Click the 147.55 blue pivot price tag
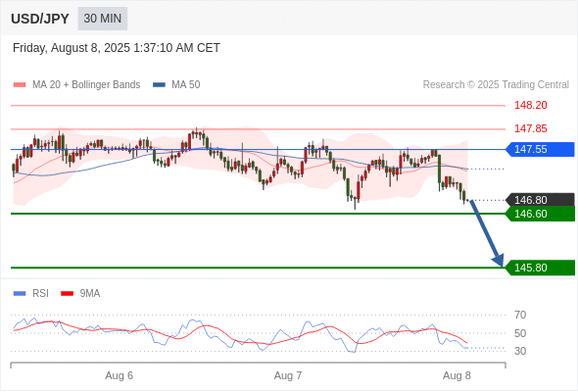Screen dimensions: 578x392 540,149
